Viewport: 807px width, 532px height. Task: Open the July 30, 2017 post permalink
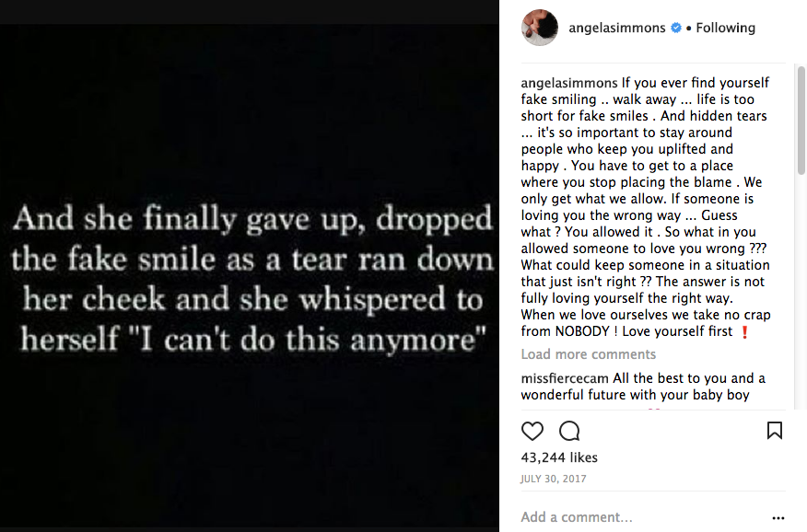[554, 479]
